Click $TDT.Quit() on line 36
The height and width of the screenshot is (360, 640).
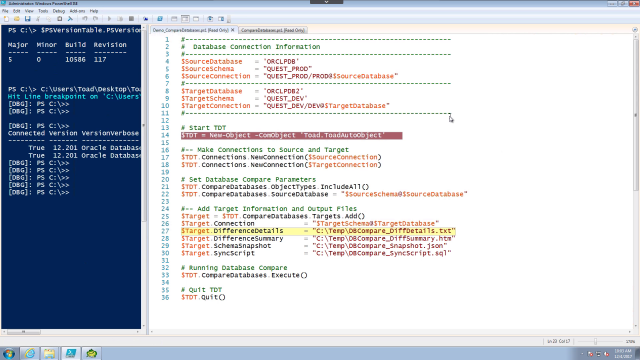point(203,297)
